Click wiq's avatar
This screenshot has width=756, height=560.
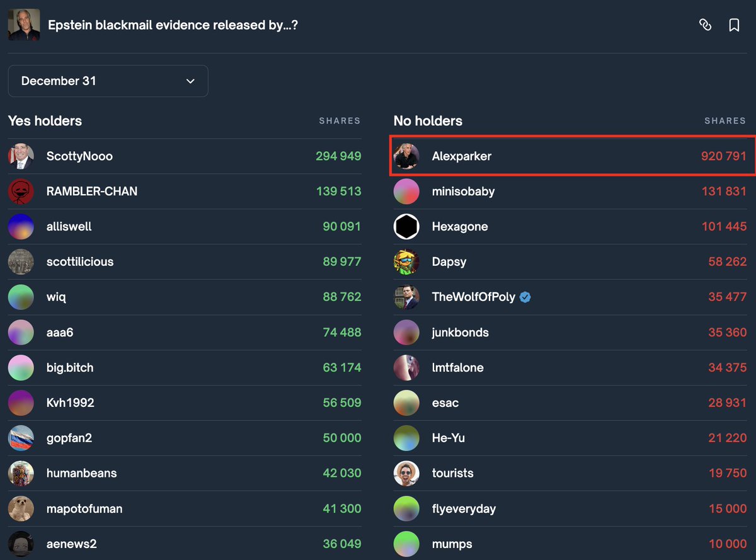(x=21, y=297)
